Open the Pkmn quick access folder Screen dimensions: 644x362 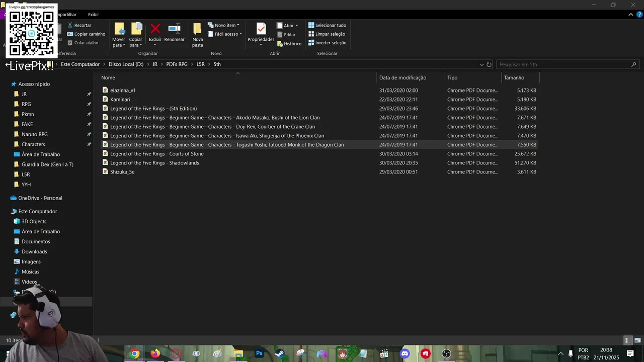[x=28, y=114]
